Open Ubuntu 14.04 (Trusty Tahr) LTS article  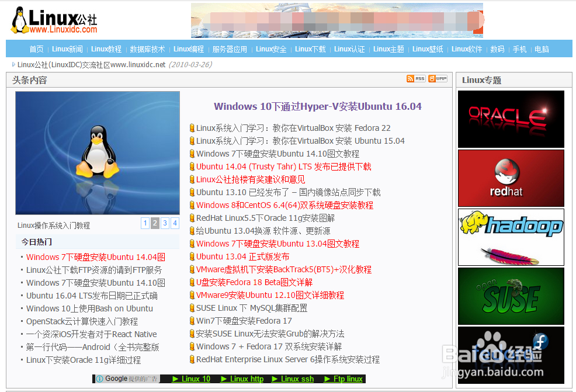point(283,166)
